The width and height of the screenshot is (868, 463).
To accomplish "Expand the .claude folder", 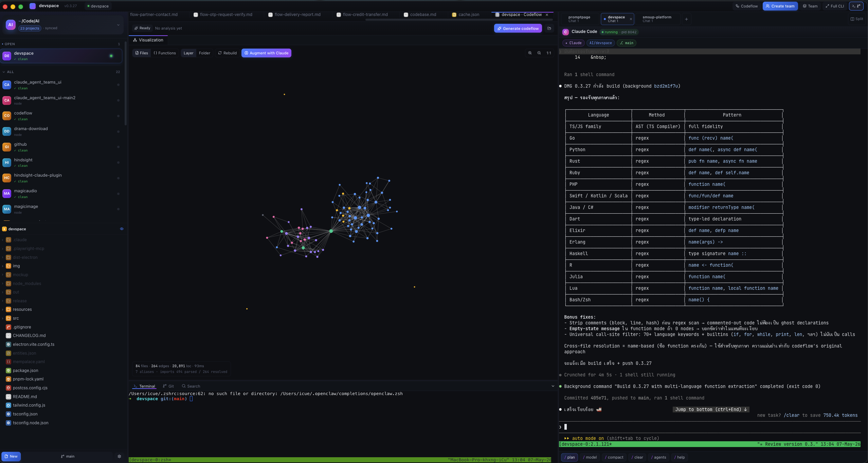I will [x=3, y=240].
